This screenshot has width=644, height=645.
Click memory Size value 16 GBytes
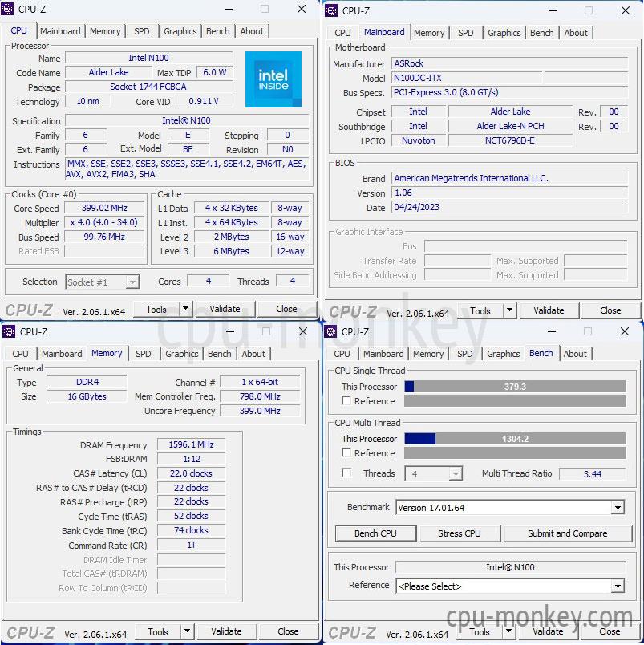[87, 396]
